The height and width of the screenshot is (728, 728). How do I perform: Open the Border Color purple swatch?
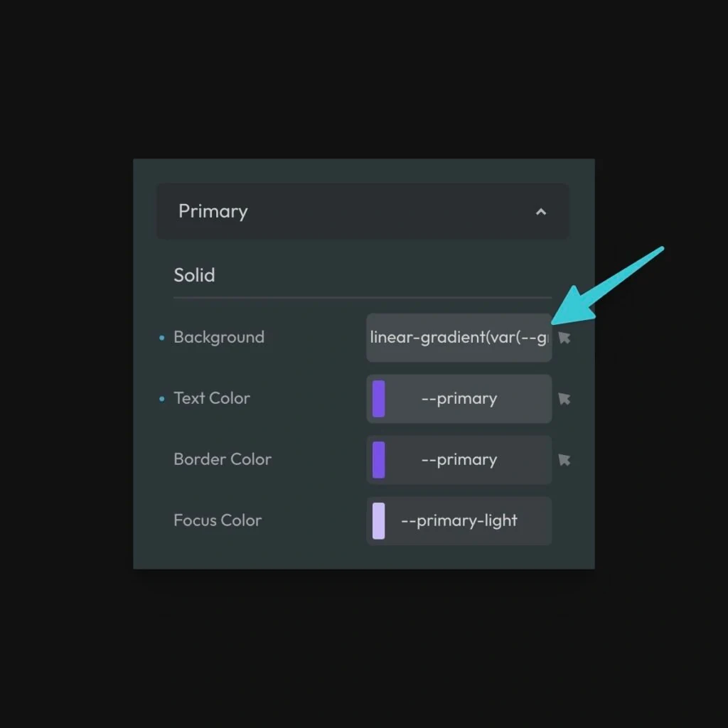[x=378, y=460]
